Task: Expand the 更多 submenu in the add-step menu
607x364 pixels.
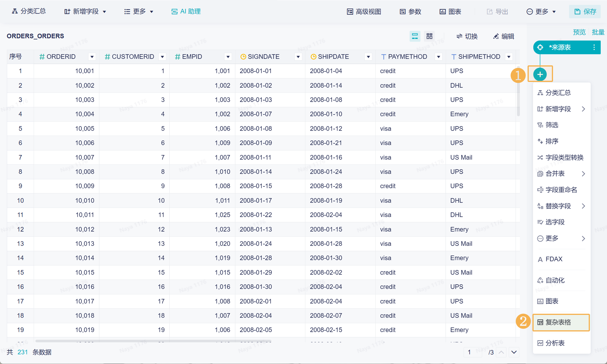Action: tap(562, 238)
